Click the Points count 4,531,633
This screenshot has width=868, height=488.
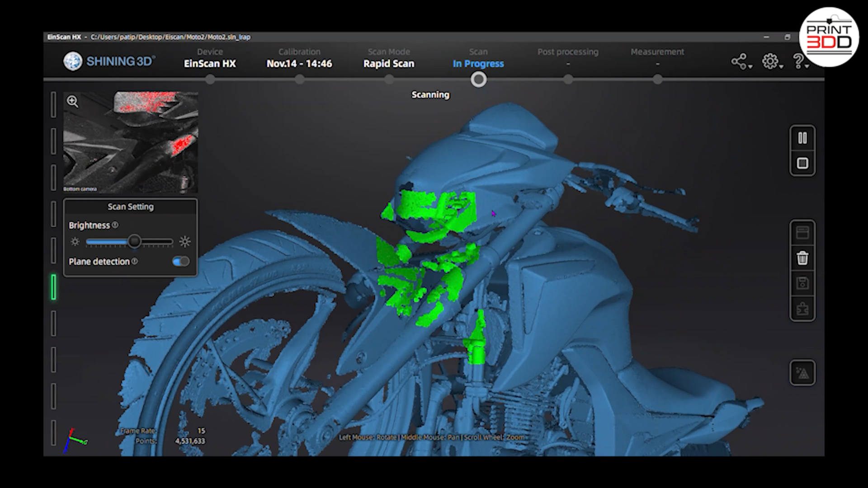[x=190, y=441]
